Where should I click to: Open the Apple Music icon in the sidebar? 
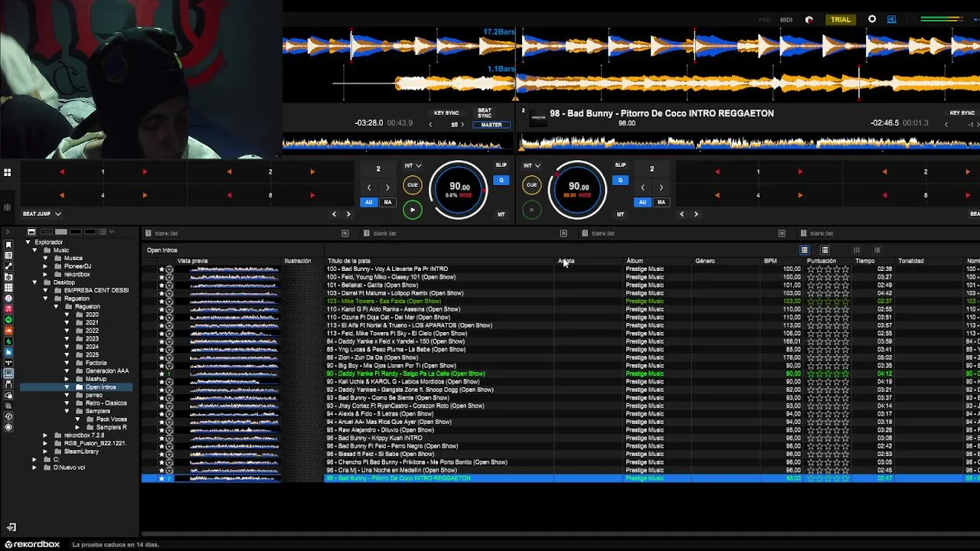click(x=8, y=309)
